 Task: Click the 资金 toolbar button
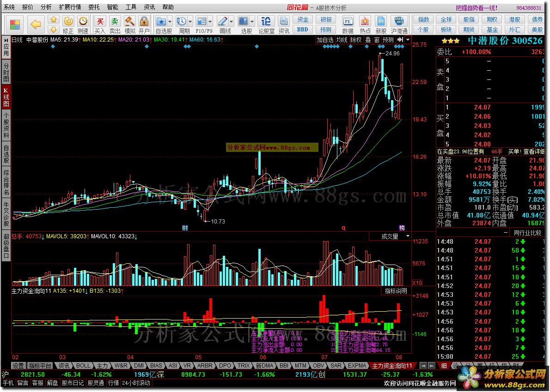(302, 19)
